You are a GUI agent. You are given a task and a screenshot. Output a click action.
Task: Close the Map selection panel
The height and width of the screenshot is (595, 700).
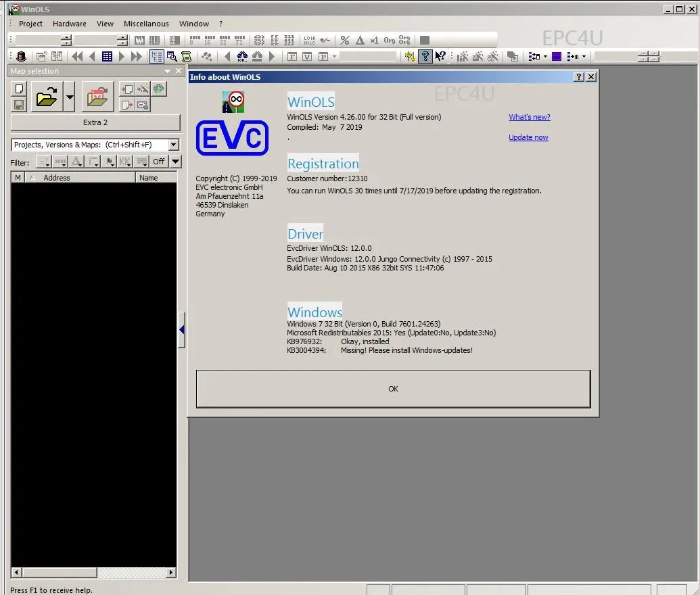point(179,71)
